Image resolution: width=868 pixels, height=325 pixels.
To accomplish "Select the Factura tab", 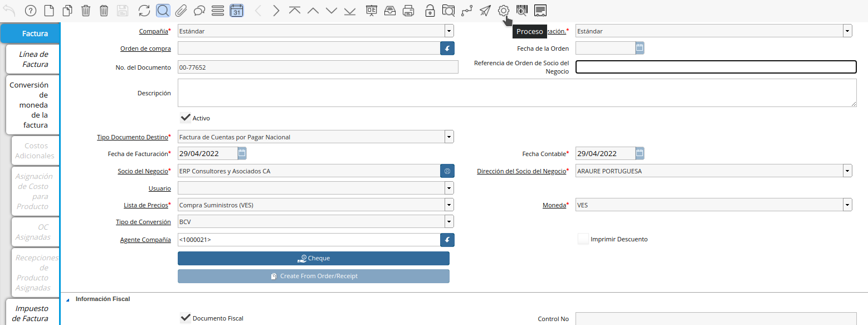I will [x=30, y=33].
